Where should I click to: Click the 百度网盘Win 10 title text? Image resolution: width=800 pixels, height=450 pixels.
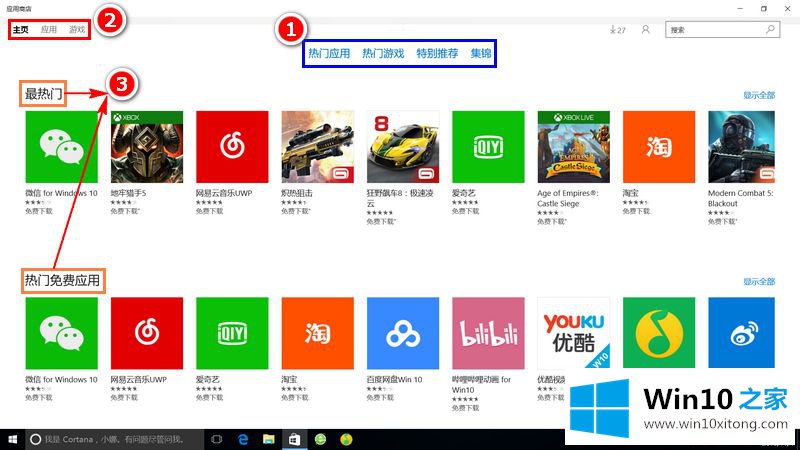point(394,380)
